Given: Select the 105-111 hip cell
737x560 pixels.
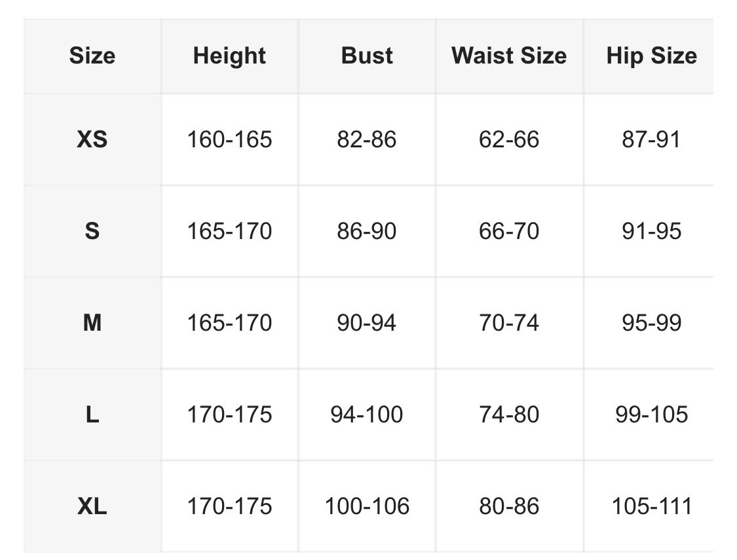Looking at the screenshot, I should point(651,506).
